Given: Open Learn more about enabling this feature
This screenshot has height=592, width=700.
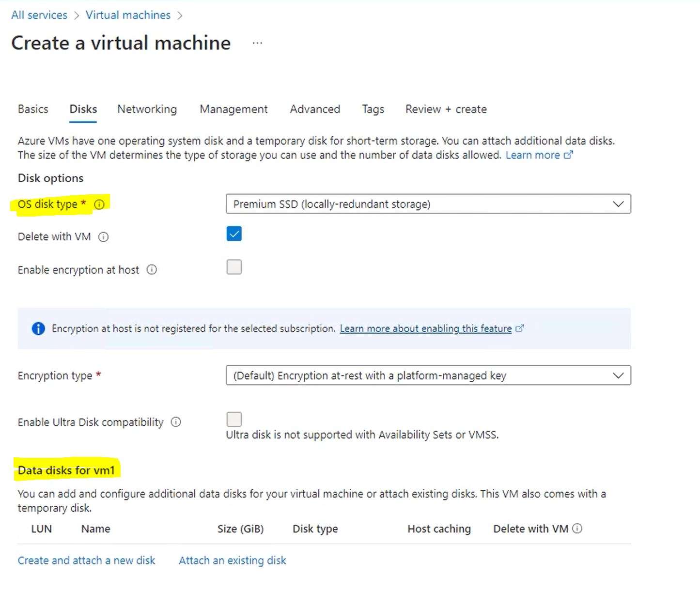Looking at the screenshot, I should point(425,328).
